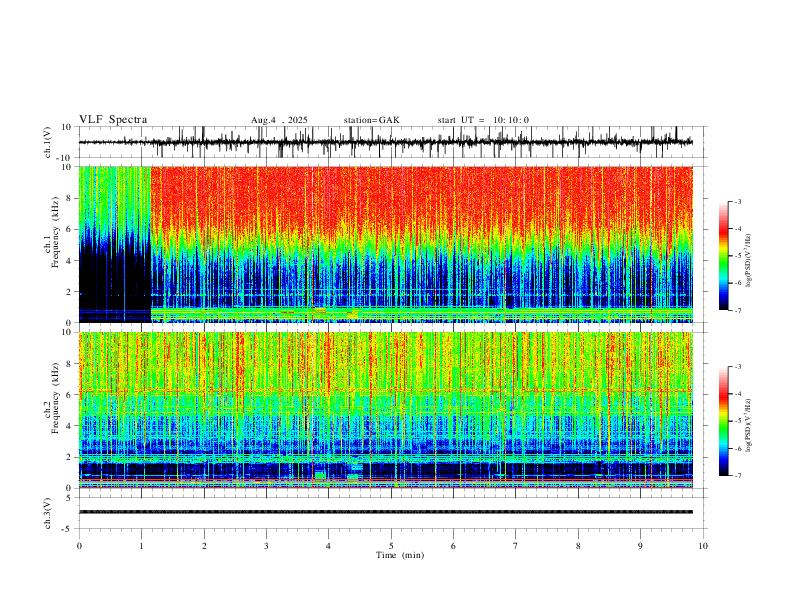The height and width of the screenshot is (612, 792).
Task: Click inside the ch.1 spectrogram panel
Action: [385, 244]
